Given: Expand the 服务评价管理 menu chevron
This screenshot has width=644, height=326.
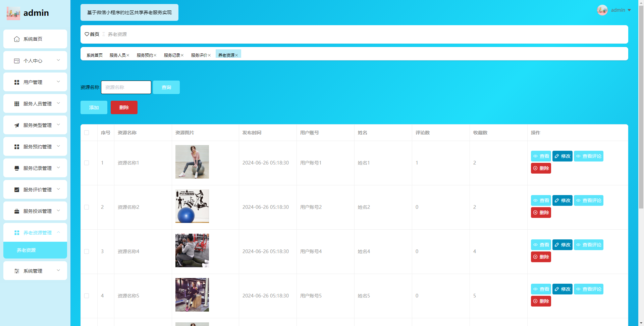Looking at the screenshot, I should point(58,189).
